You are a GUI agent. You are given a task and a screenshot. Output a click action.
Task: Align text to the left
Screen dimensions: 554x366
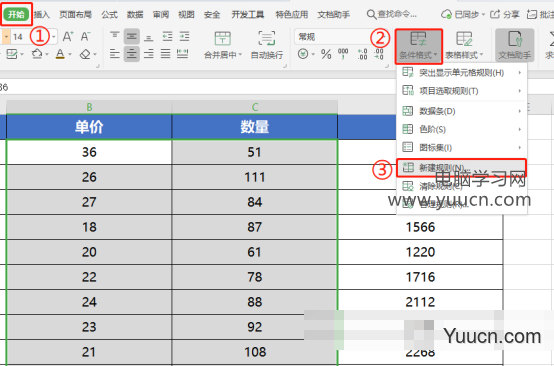114,54
